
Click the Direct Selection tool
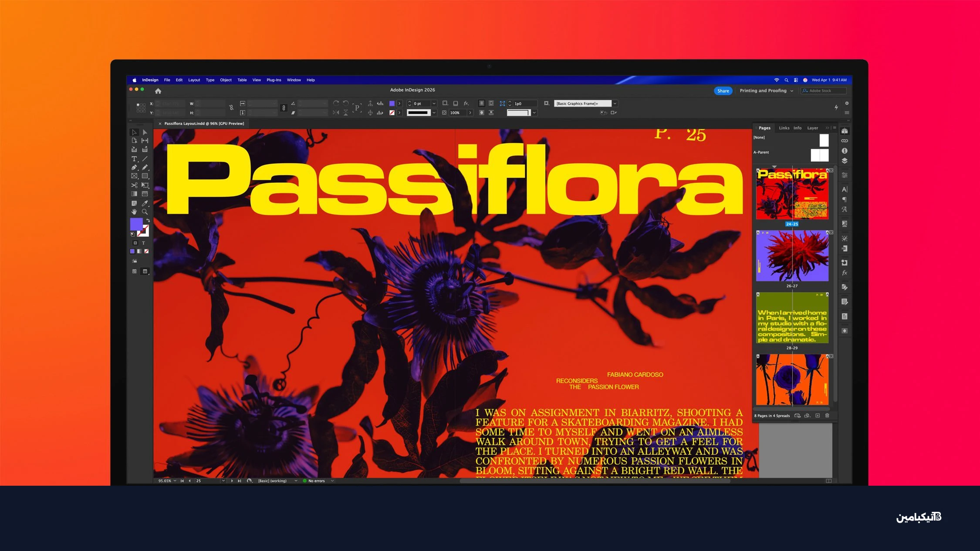[x=145, y=132]
